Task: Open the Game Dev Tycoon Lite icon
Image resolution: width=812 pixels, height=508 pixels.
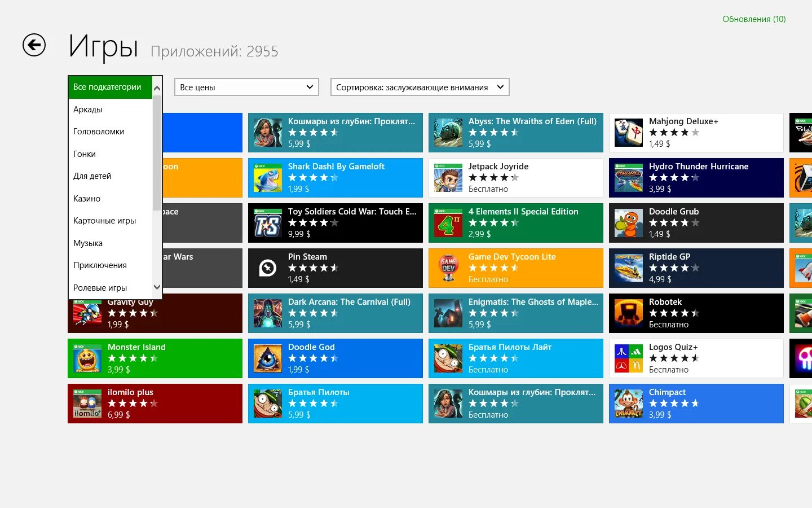Action: point(448,268)
